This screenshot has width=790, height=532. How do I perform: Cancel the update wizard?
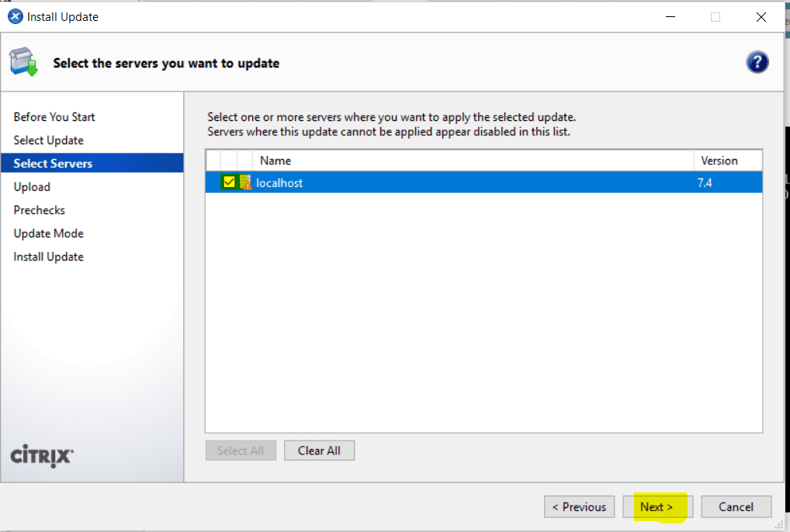pyautogui.click(x=736, y=506)
